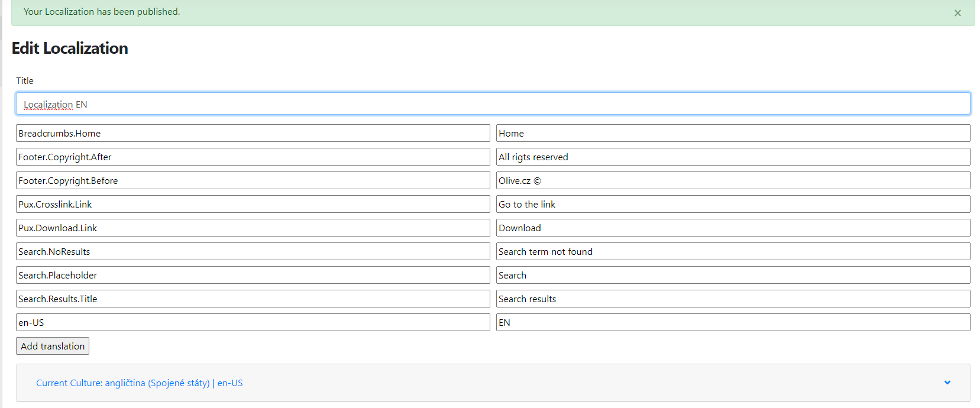
Task: Edit the Home translation value
Action: [x=732, y=134]
